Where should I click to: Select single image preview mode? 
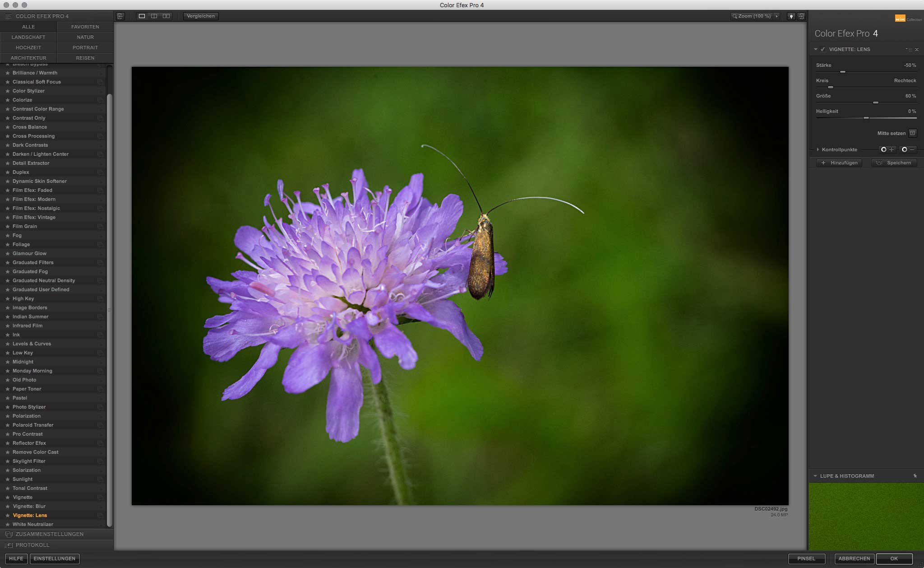pyautogui.click(x=142, y=16)
